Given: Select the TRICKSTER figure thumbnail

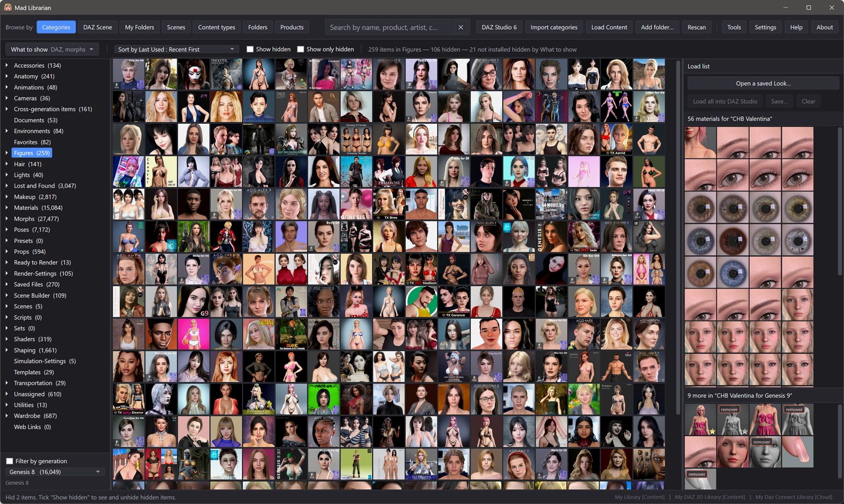Looking at the screenshot, I should click(x=226, y=74).
